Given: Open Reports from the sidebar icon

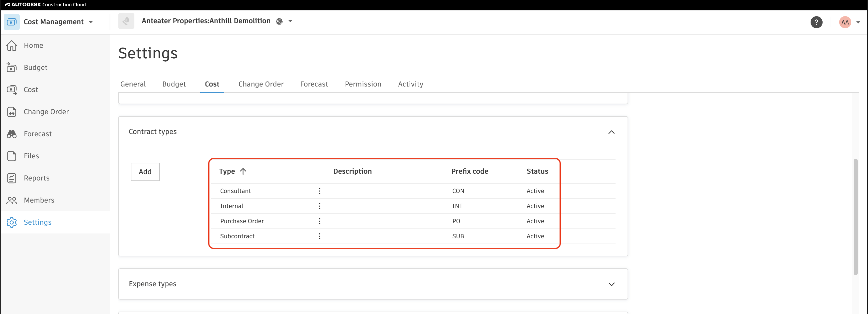Looking at the screenshot, I should click(12, 178).
